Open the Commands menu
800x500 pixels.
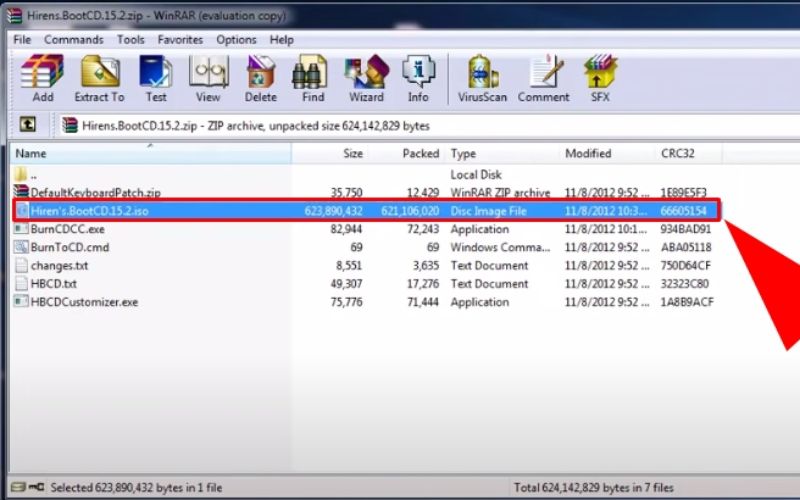[73, 40]
